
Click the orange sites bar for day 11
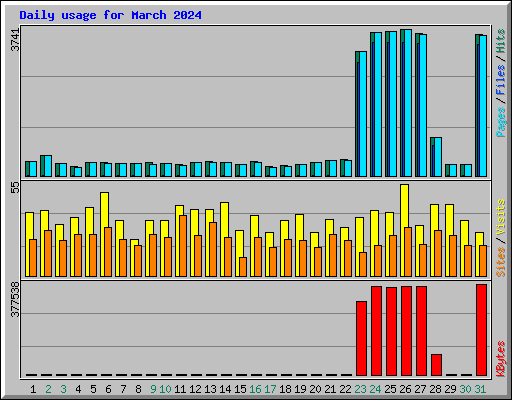point(183,246)
